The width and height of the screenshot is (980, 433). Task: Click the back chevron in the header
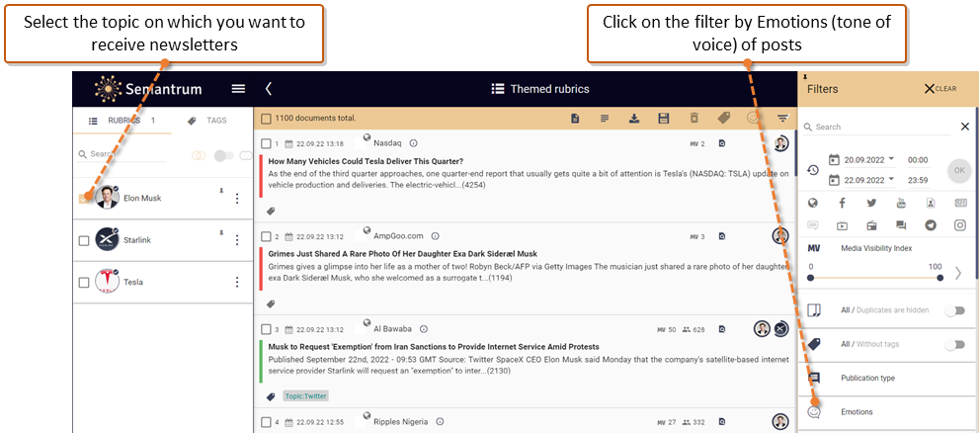[x=268, y=89]
